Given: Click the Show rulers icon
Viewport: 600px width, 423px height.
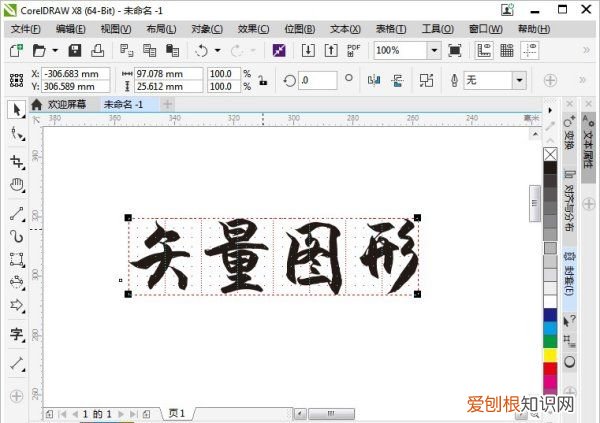Looking at the screenshot, I should click(484, 51).
